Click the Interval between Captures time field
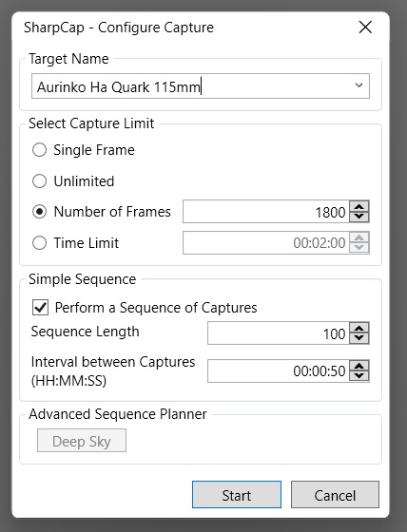 tap(279, 370)
